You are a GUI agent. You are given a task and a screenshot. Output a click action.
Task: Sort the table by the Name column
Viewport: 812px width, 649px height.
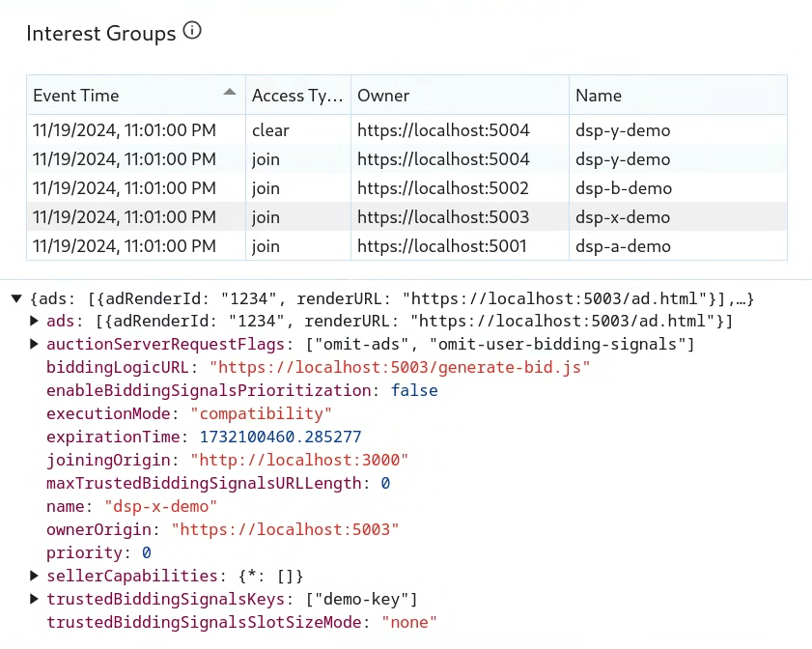[598, 95]
